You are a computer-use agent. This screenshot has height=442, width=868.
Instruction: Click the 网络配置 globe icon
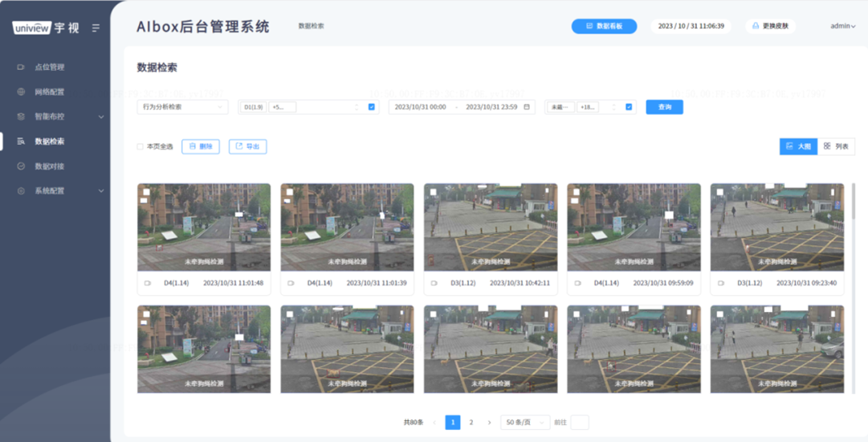21,92
